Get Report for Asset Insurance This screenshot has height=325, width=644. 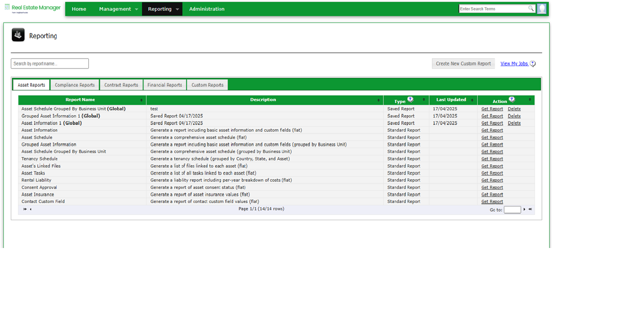[x=492, y=194]
